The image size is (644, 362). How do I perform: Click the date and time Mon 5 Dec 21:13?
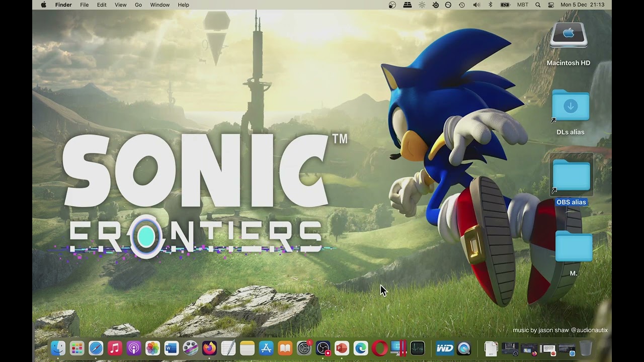coord(583,5)
